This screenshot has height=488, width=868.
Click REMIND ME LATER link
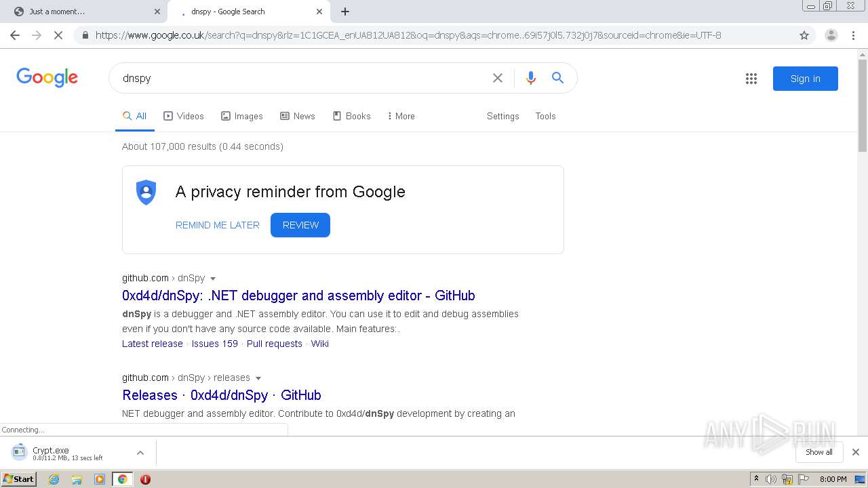218,225
